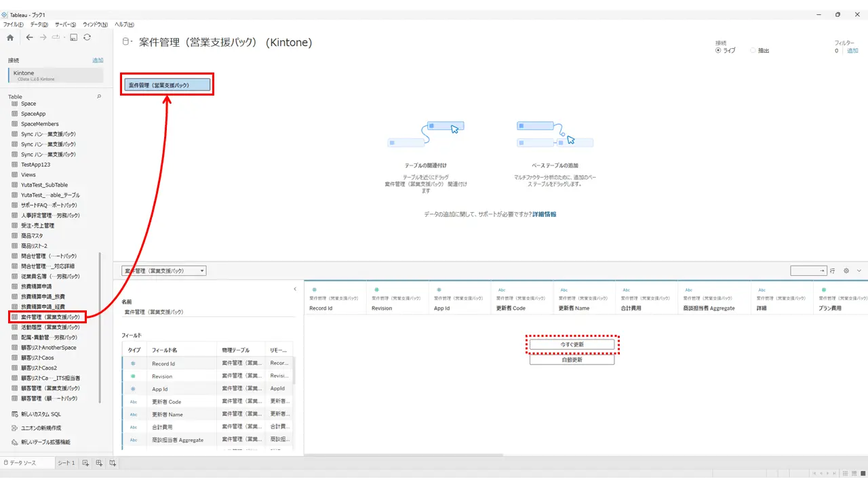The height and width of the screenshot is (488, 868).
Task: Click number type icon of Record Id column
Action: click(314, 289)
